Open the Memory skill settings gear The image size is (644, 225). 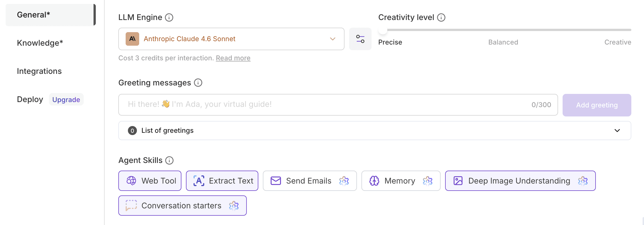pos(428,181)
